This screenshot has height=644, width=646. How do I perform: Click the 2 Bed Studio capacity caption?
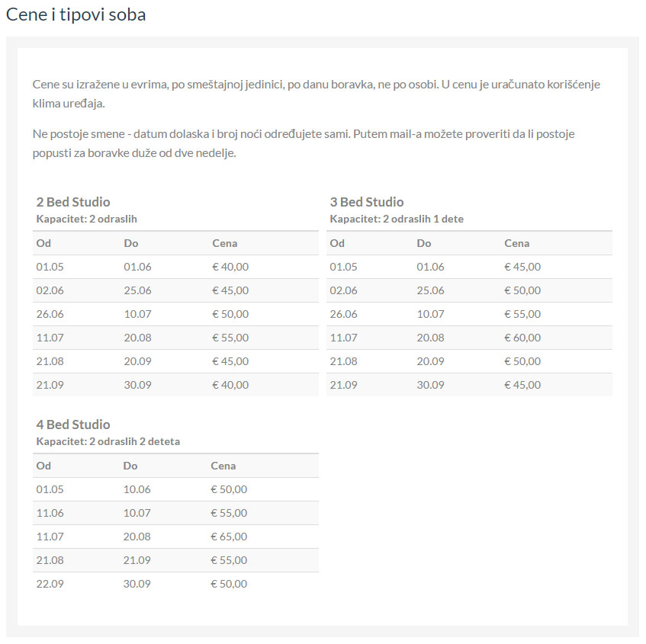(x=86, y=219)
